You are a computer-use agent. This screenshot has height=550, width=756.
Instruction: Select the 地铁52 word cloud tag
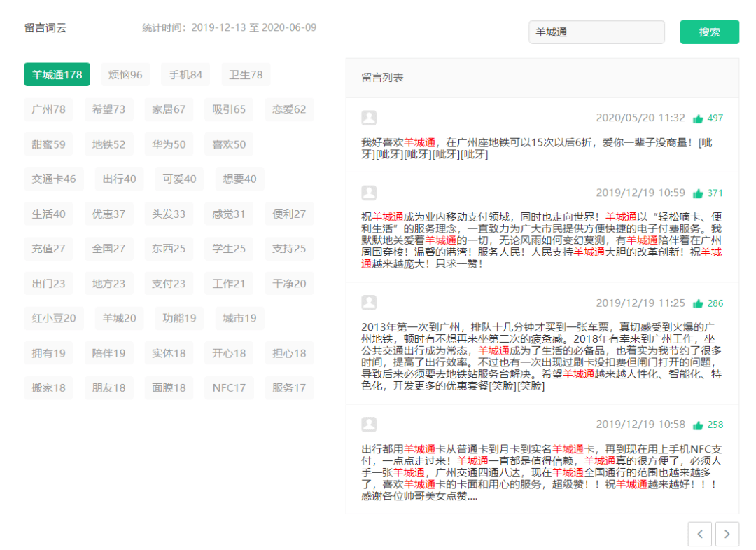point(108,144)
